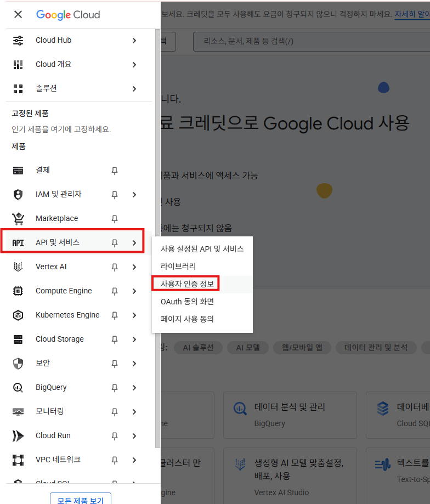Expand the Kubernetes Engine submenu chevron

[x=134, y=315]
